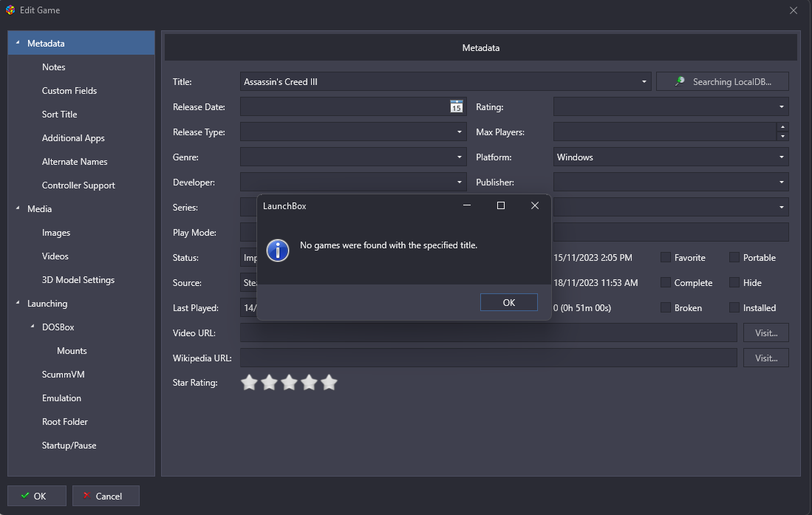This screenshot has height=515, width=812.
Task: Set the third star of Star Rating
Action: [289, 382]
